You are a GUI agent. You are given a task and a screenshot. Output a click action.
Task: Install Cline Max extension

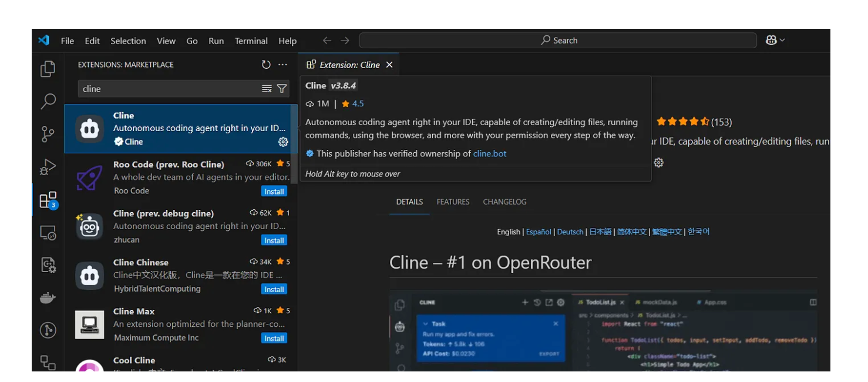(x=274, y=338)
